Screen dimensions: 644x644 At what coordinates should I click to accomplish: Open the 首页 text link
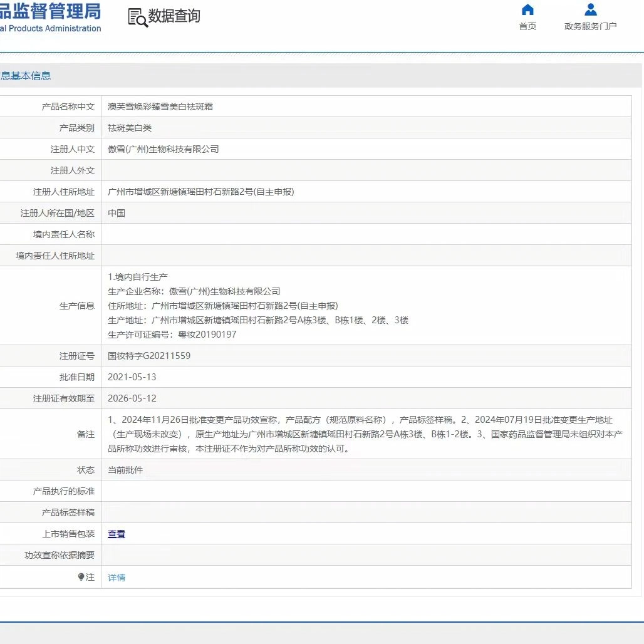click(527, 26)
